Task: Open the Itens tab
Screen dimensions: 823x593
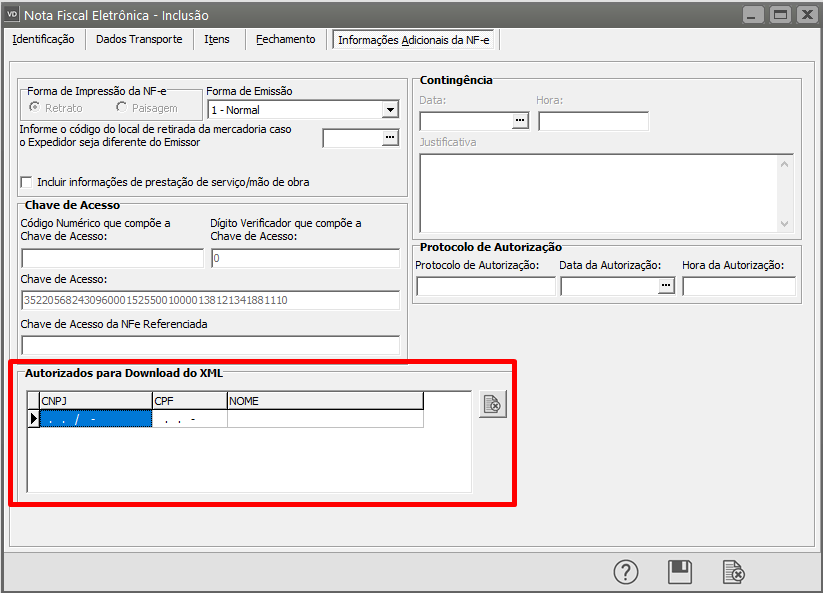Action: 216,39
